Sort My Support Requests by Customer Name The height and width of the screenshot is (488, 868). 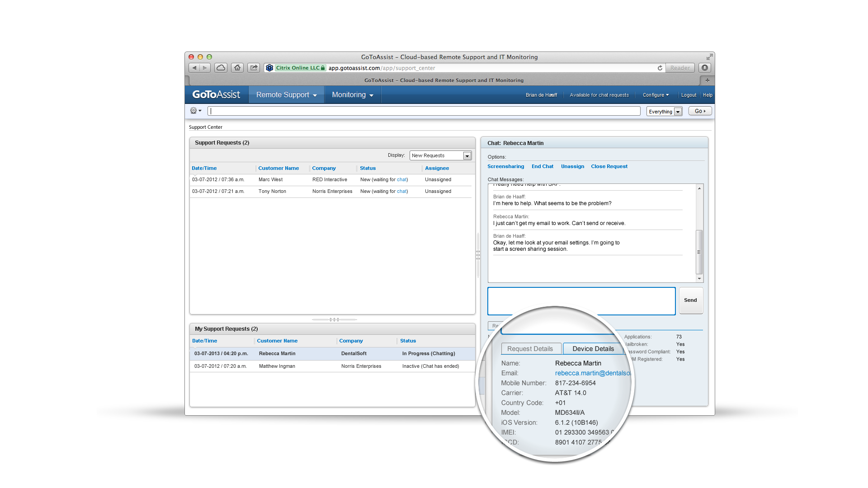(x=277, y=341)
